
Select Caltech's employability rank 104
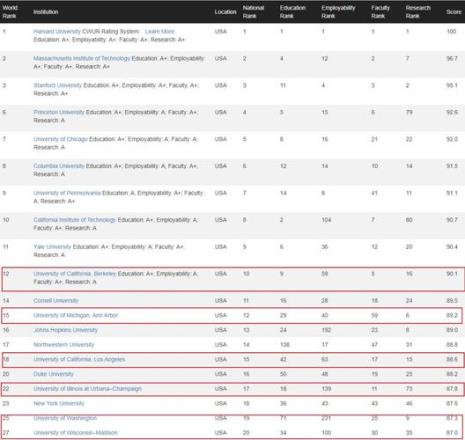pos(326,220)
